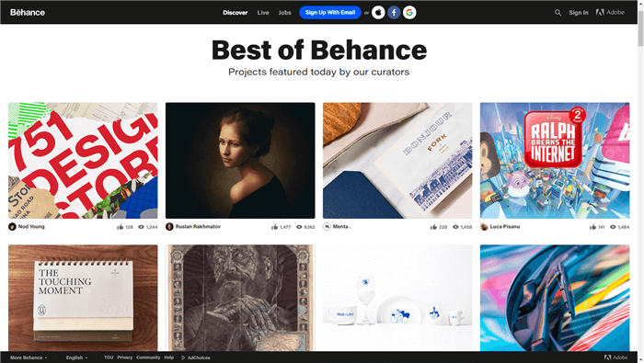This screenshot has width=644, height=363.
Task: Click thumbs-up icon on Ruslan Rakhmatov project
Action: 274,227
